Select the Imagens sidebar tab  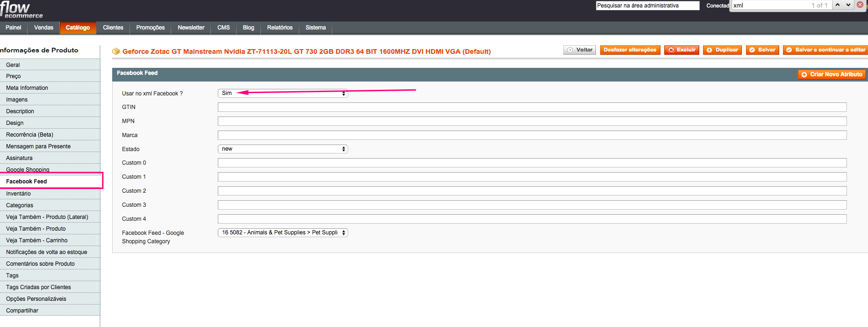pos(50,100)
